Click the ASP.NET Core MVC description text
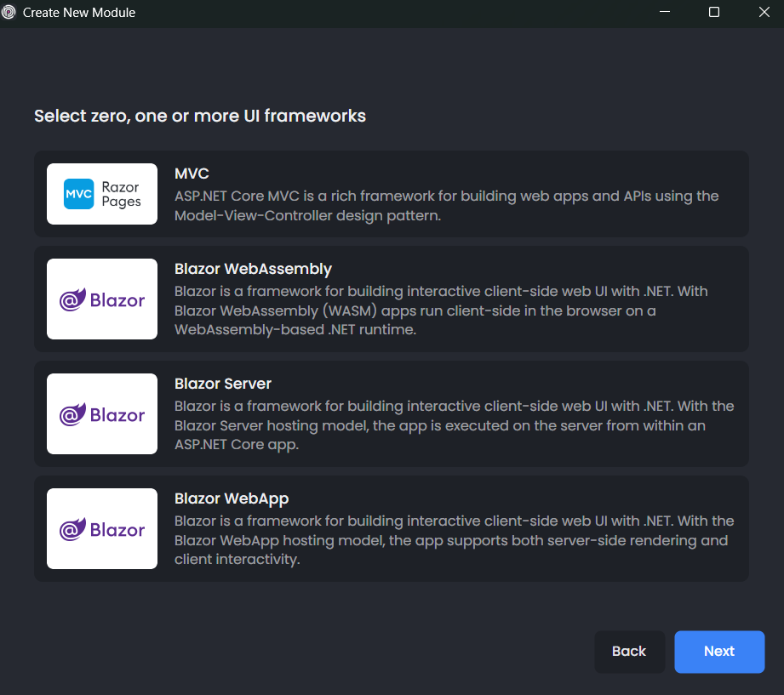This screenshot has height=695, width=784. [x=446, y=206]
